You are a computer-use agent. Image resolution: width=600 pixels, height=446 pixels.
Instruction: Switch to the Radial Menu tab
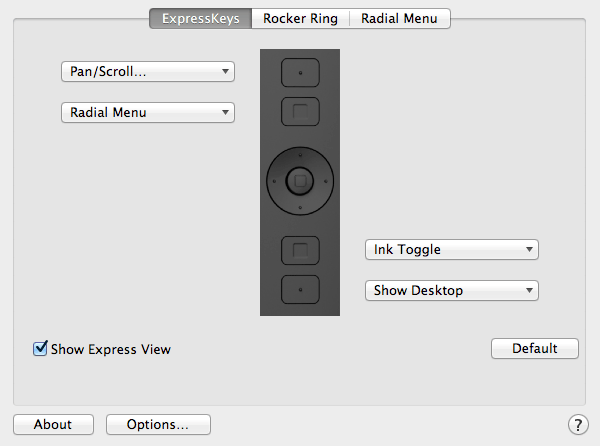pos(399,18)
